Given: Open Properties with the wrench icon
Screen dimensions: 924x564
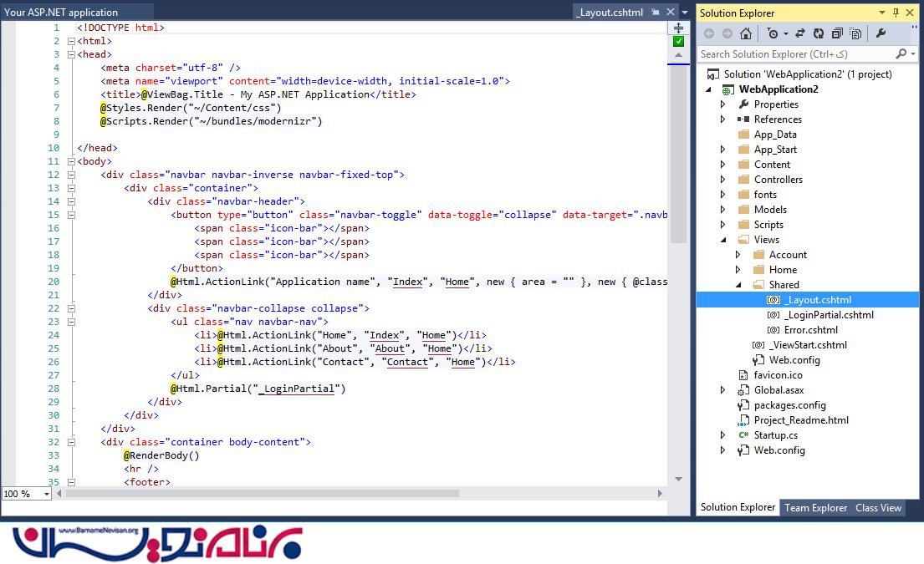Looking at the screenshot, I should (881, 33).
